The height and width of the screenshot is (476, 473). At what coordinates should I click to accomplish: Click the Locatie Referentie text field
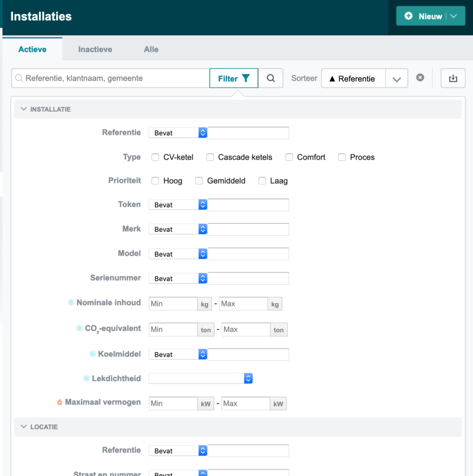248,451
